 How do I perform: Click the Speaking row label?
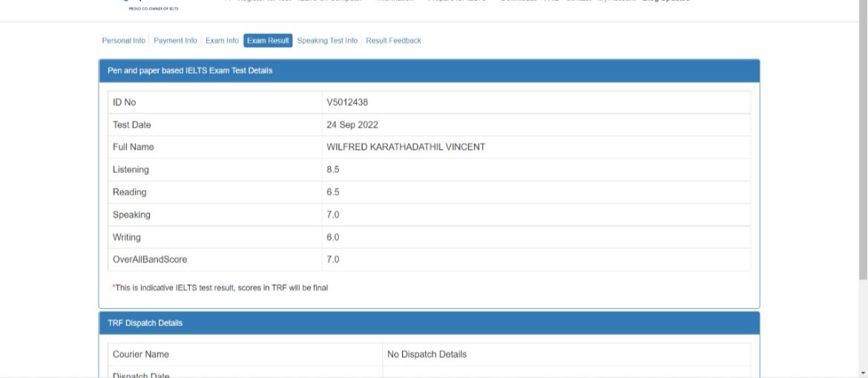click(131, 215)
